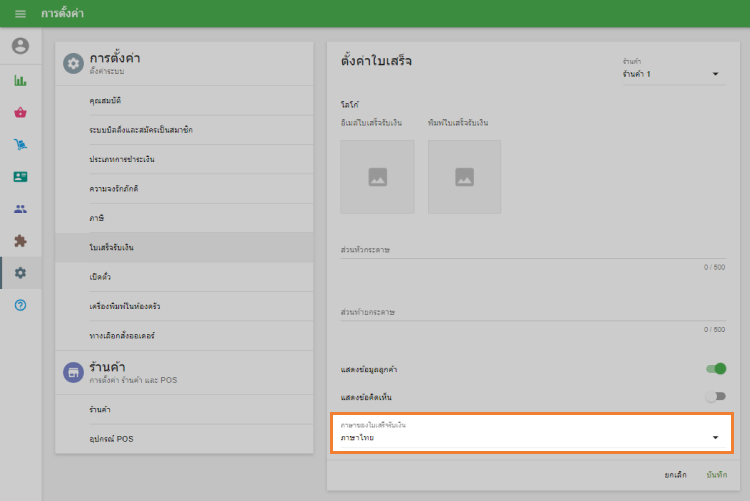
Task: Open the ร้านค้า 1 store dropdown
Action: pos(670,74)
